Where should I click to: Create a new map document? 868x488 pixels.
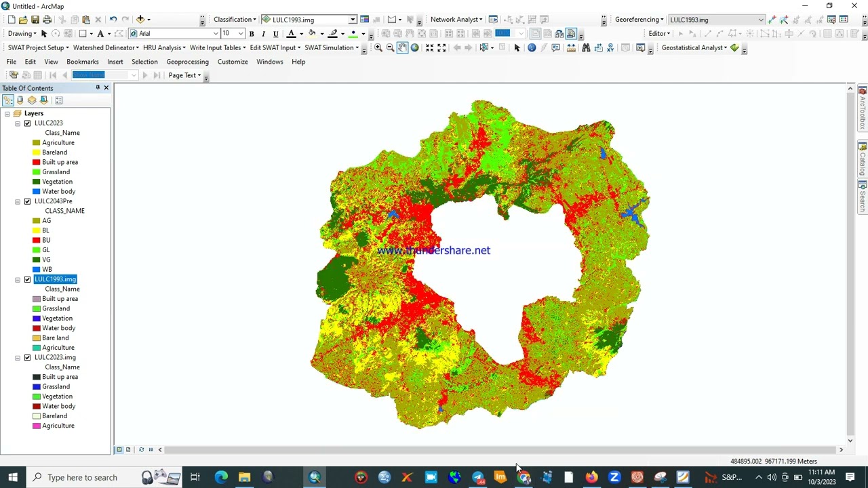[x=12, y=20]
